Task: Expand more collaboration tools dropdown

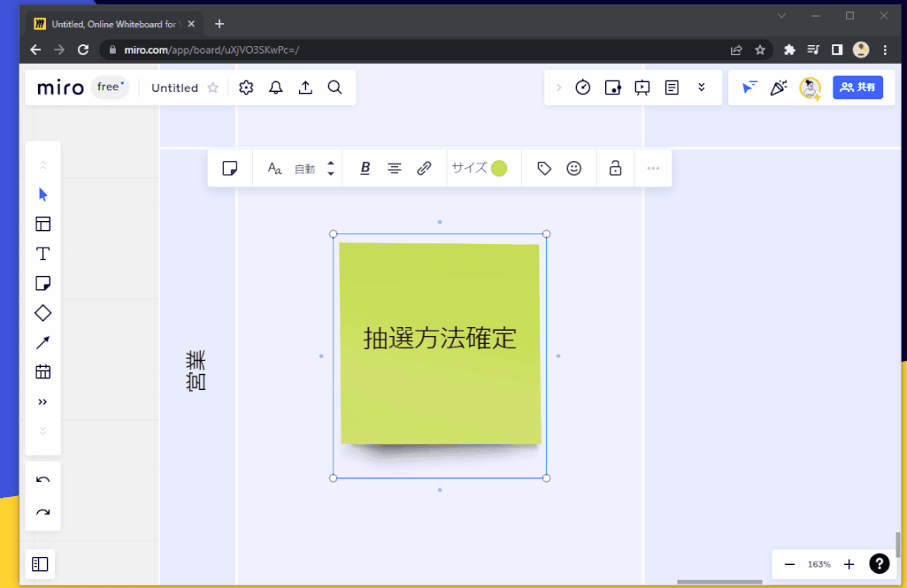Action: (x=702, y=88)
